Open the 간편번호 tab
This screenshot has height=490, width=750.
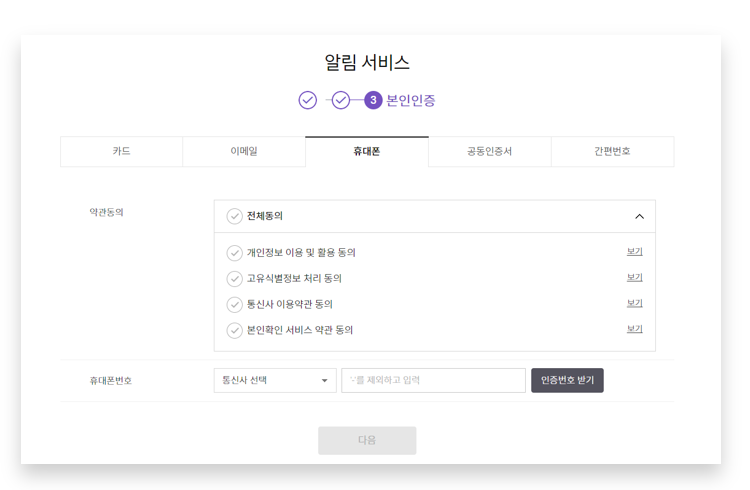pos(612,152)
